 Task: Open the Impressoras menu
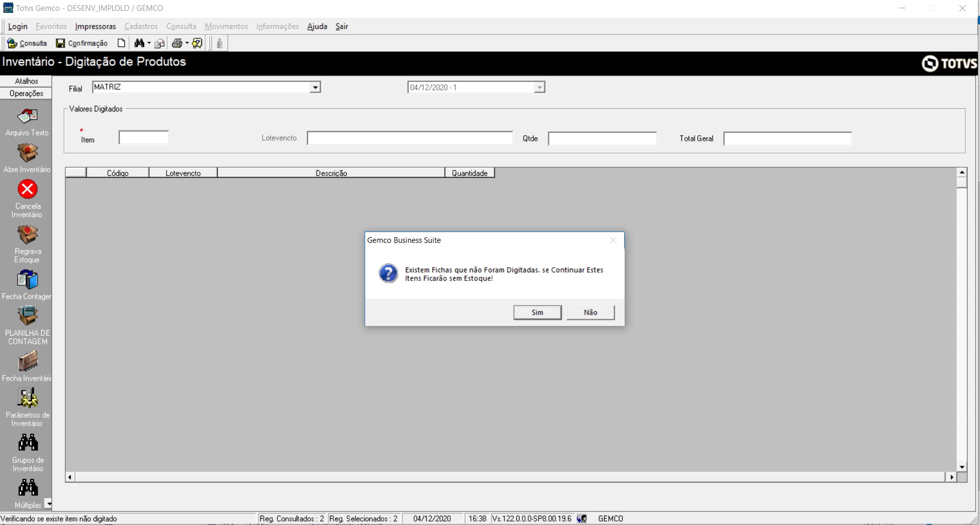(95, 26)
